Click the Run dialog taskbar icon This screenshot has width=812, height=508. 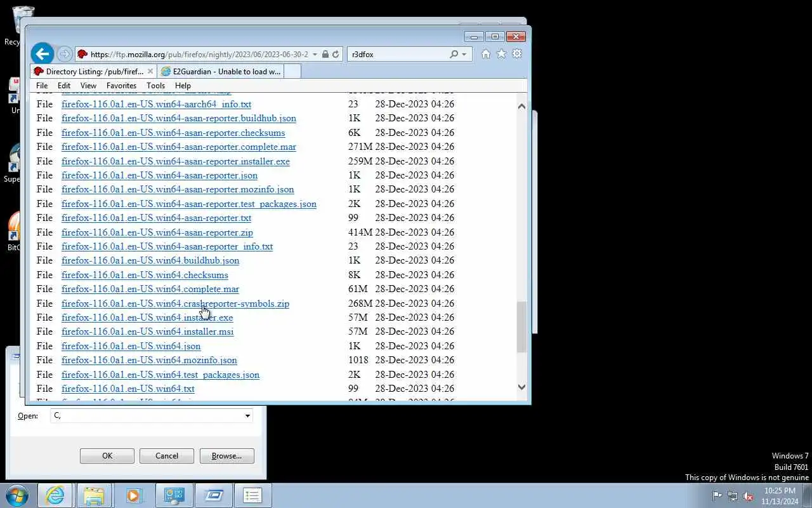tap(214, 495)
